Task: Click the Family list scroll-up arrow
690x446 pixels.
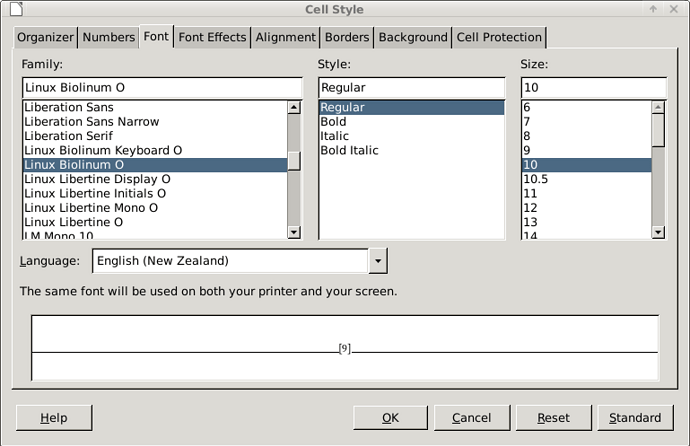Action: coord(294,107)
